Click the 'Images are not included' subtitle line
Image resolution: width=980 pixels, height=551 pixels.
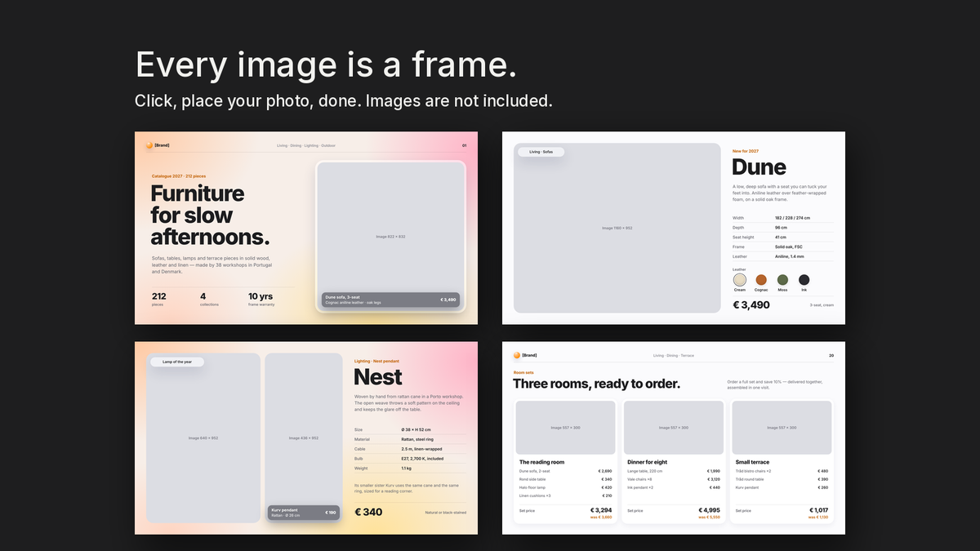point(344,101)
